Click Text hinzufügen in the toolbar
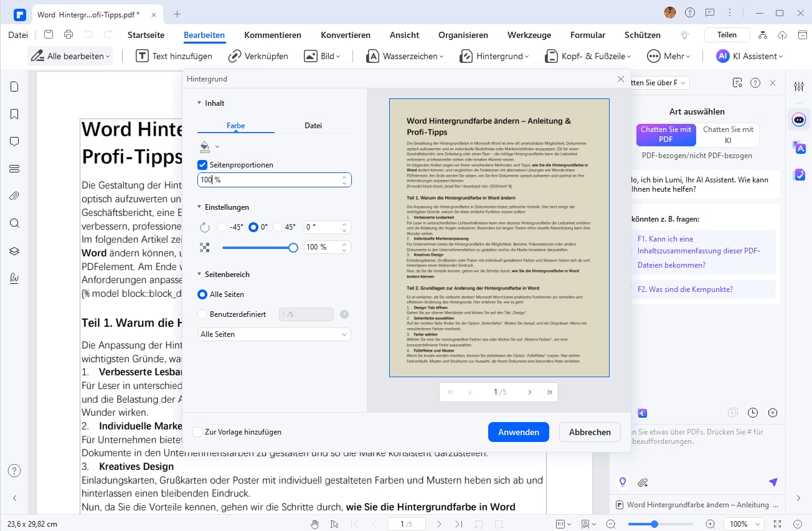812x531 pixels. (x=174, y=56)
